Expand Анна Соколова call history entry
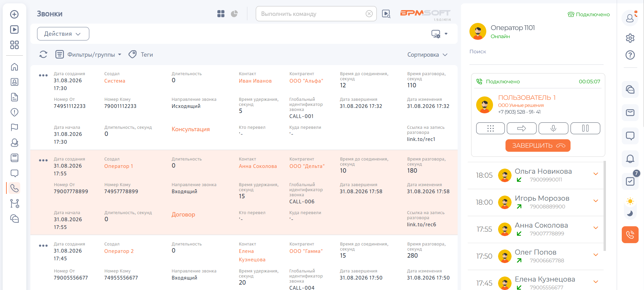644x290 pixels. point(595,228)
